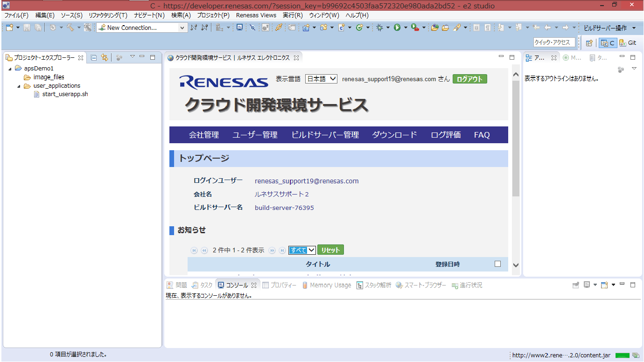Click the Forward navigation arrow
The height and width of the screenshot is (362, 644).
click(566, 28)
